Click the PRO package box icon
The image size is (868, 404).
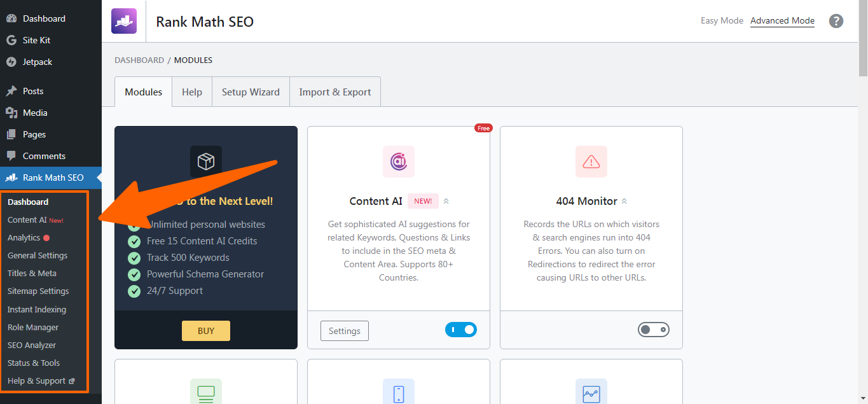click(206, 162)
